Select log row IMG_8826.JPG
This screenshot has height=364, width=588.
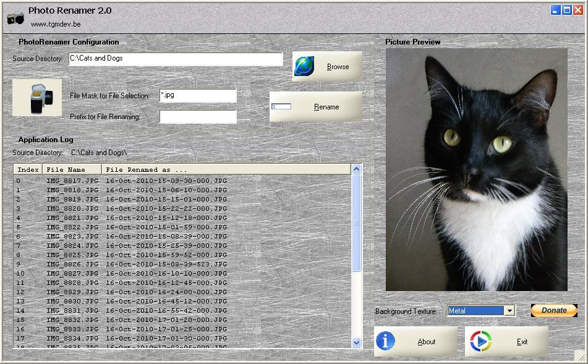coord(182,265)
